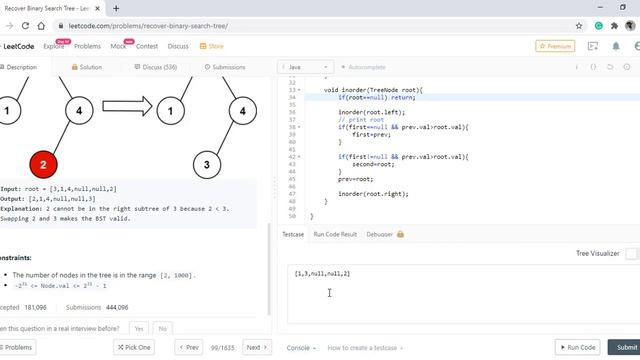Answer Yes to real interview question
640x360 pixels.
coord(139,329)
